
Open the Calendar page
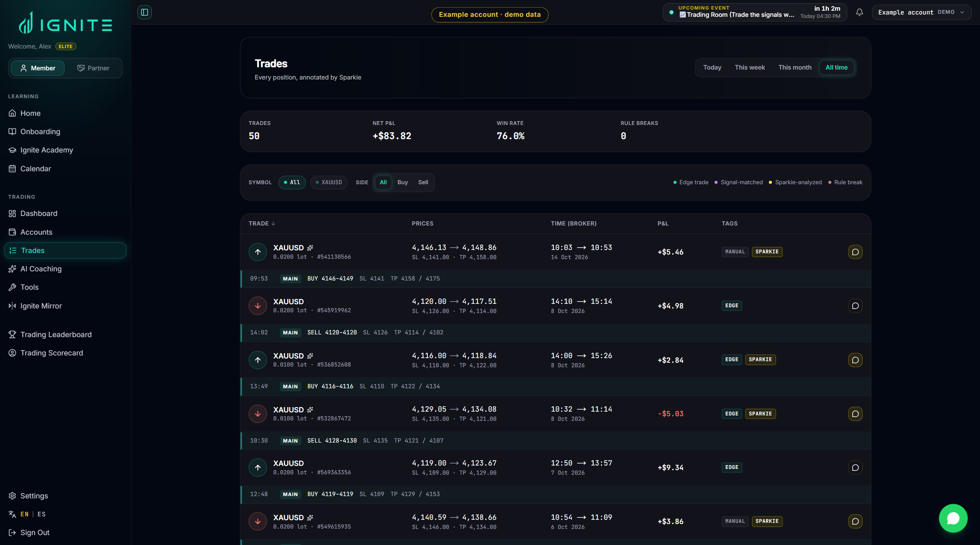(65, 169)
